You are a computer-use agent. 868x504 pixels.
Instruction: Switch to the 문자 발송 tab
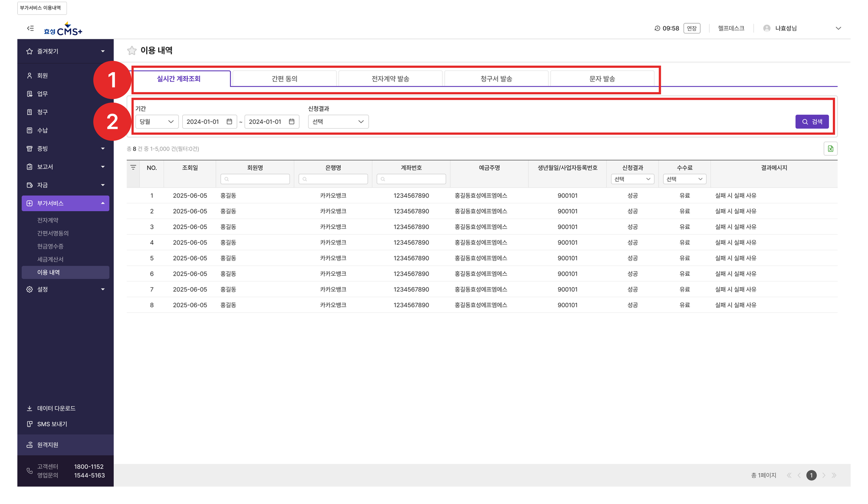point(602,79)
